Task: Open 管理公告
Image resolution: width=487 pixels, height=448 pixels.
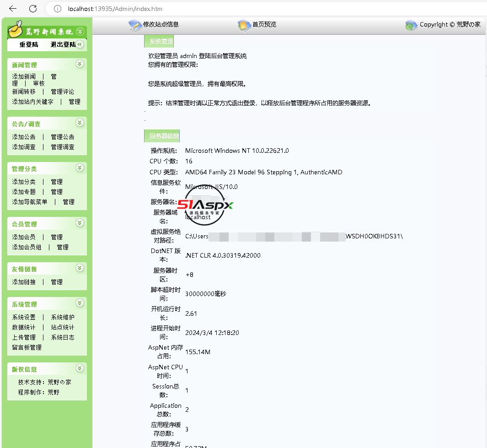Action: click(x=63, y=137)
